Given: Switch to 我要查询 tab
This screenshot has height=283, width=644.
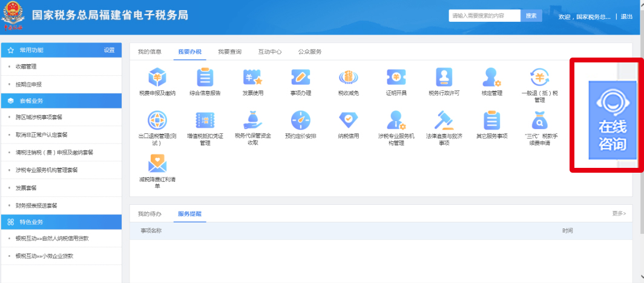Looking at the screenshot, I should pos(229,52).
